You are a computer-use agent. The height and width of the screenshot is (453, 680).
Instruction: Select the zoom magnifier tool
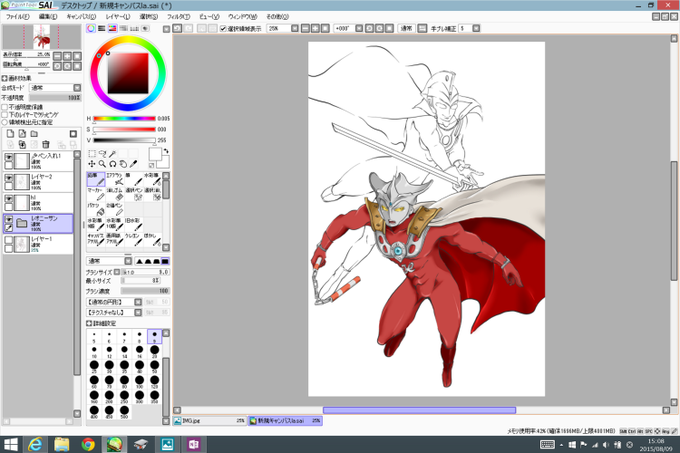pyautogui.click(x=102, y=164)
